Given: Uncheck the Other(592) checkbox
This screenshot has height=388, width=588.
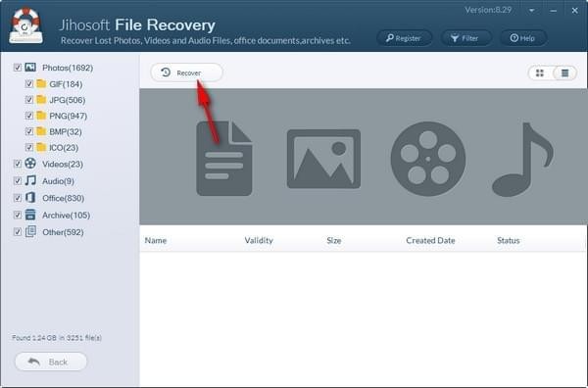Looking at the screenshot, I should click(x=18, y=231).
